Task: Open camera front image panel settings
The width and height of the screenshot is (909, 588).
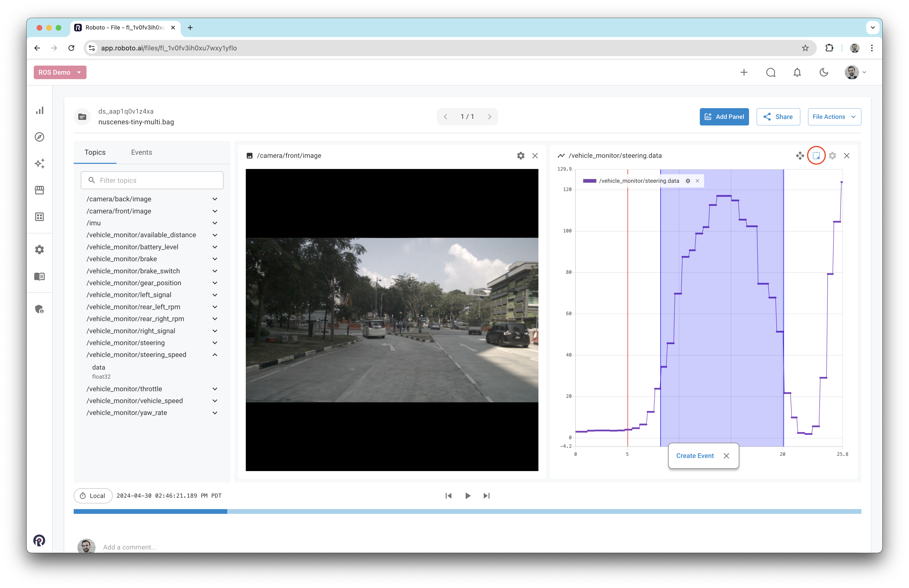Action: click(520, 156)
